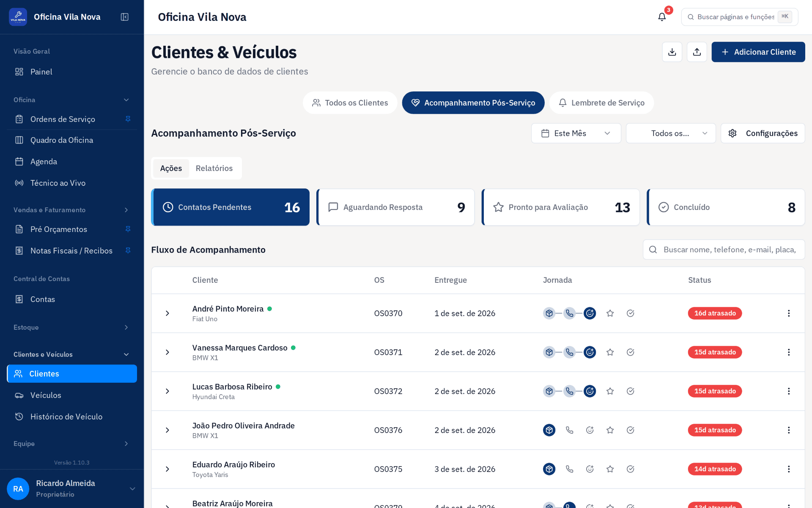The width and height of the screenshot is (812, 508).
Task: Open more options for OS0376 row
Action: point(789,430)
